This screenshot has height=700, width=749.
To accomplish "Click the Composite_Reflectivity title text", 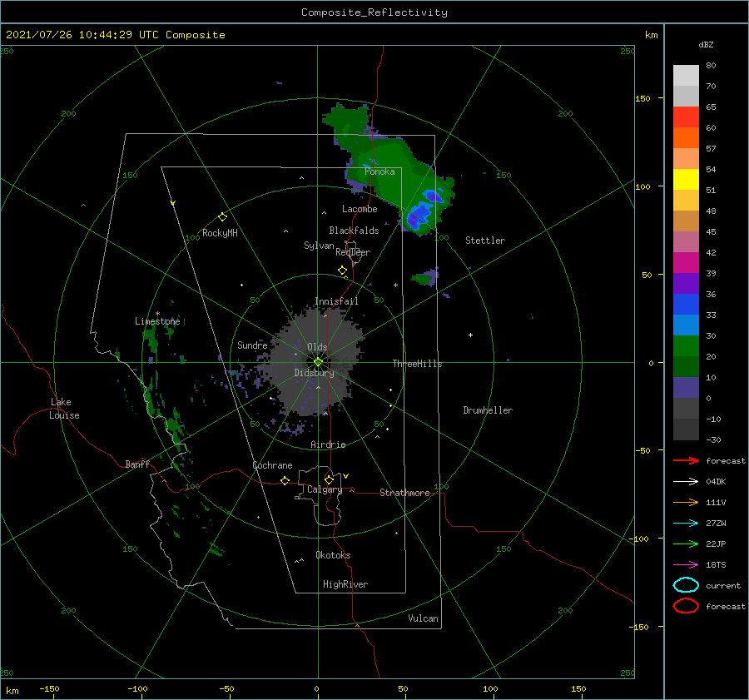I will [374, 12].
